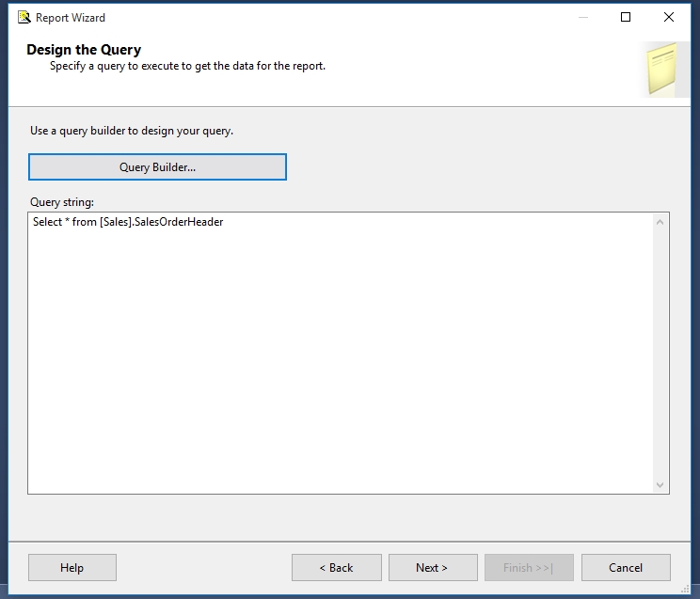The width and height of the screenshot is (700, 599).
Task: Click the greyed-out Finish button
Action: pos(528,567)
